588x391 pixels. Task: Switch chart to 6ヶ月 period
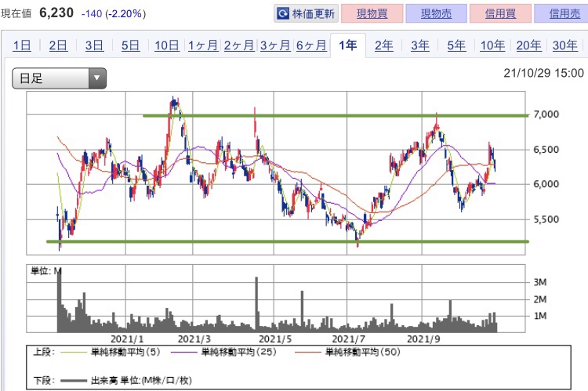pos(311,45)
